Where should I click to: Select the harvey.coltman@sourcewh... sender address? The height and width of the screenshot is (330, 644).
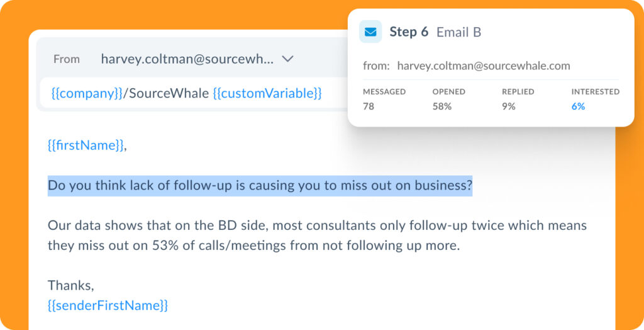point(187,59)
